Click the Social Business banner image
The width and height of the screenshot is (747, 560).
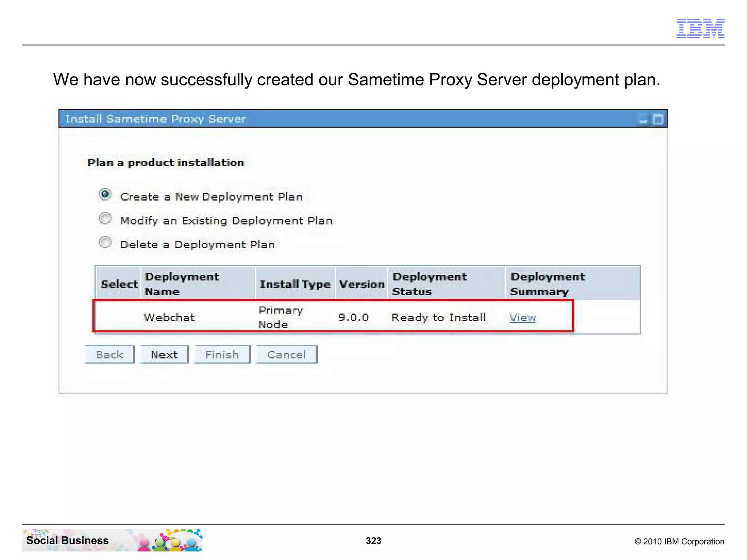[x=112, y=540]
